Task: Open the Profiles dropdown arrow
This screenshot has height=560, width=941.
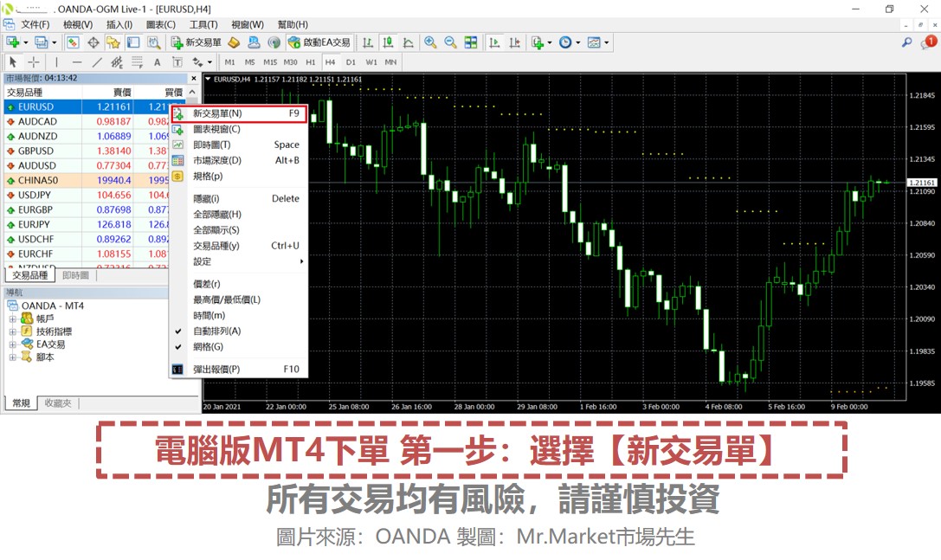Action: pos(54,42)
